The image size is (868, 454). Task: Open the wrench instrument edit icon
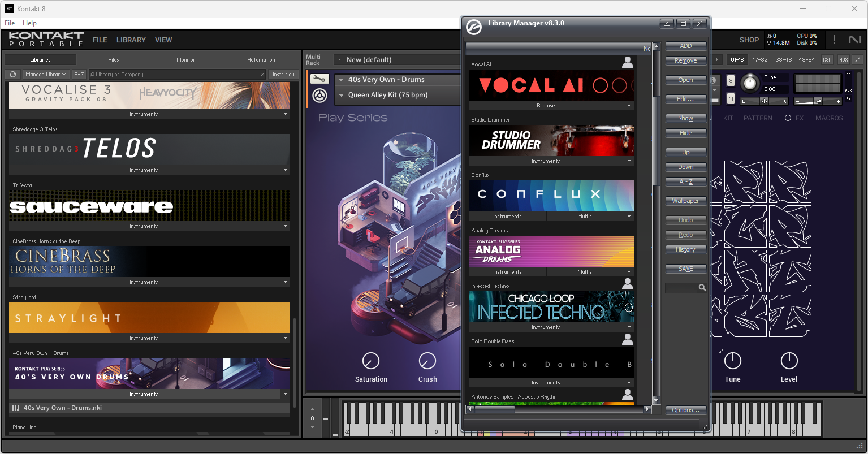319,79
